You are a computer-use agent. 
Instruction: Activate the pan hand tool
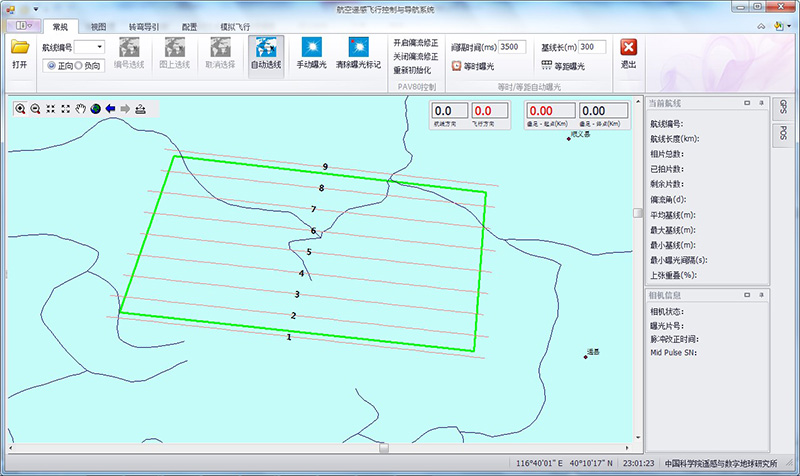(x=81, y=108)
